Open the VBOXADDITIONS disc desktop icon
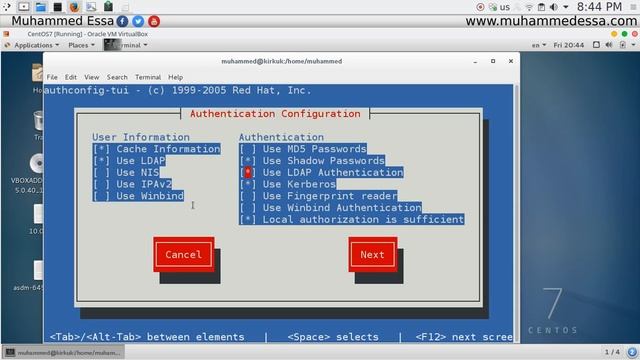This screenshot has width=640, height=360. pyautogui.click(x=37, y=163)
